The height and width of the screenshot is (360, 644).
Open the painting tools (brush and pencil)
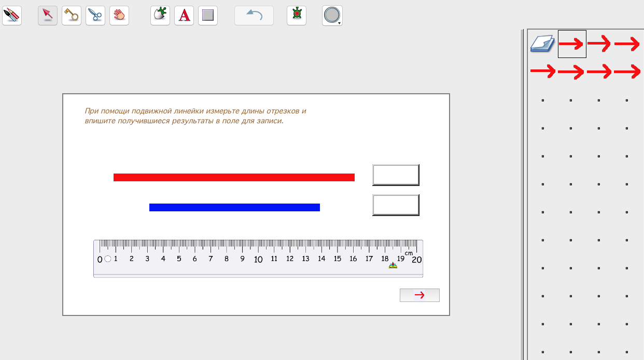pyautogui.click(x=12, y=16)
